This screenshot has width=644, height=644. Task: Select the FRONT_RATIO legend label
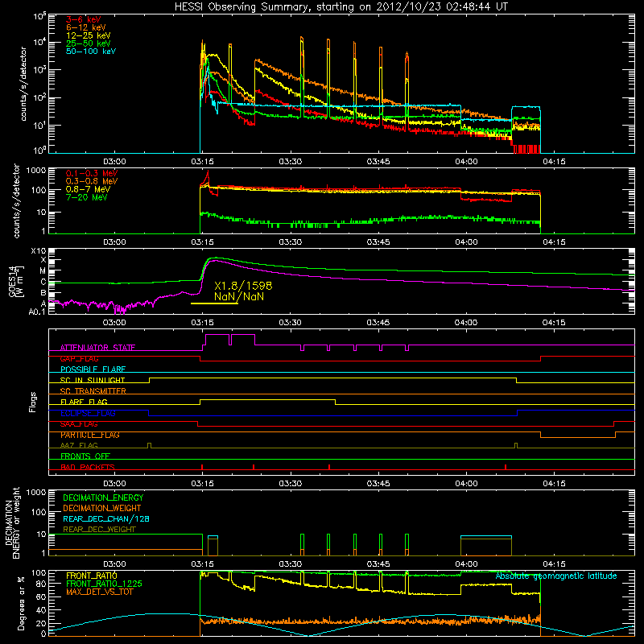(92, 576)
